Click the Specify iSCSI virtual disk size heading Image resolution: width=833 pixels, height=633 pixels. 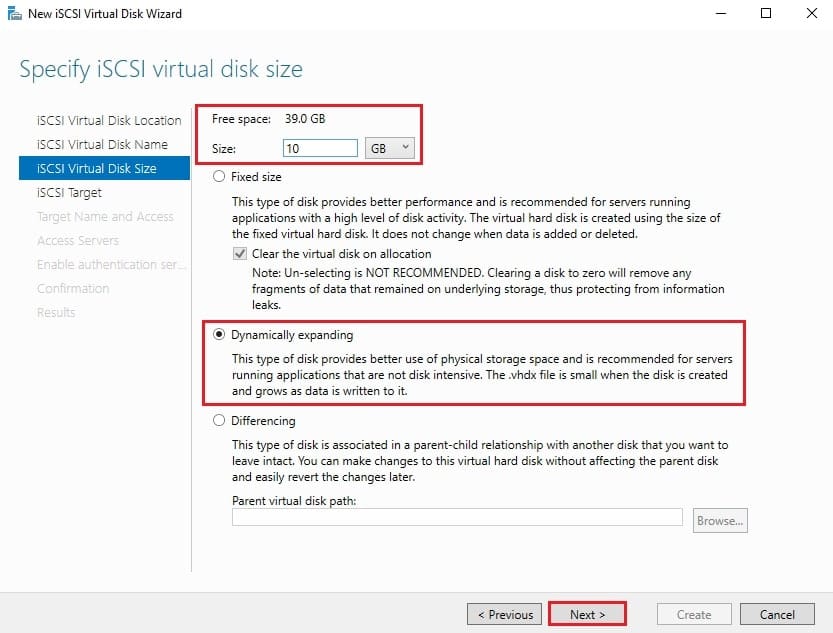click(161, 70)
